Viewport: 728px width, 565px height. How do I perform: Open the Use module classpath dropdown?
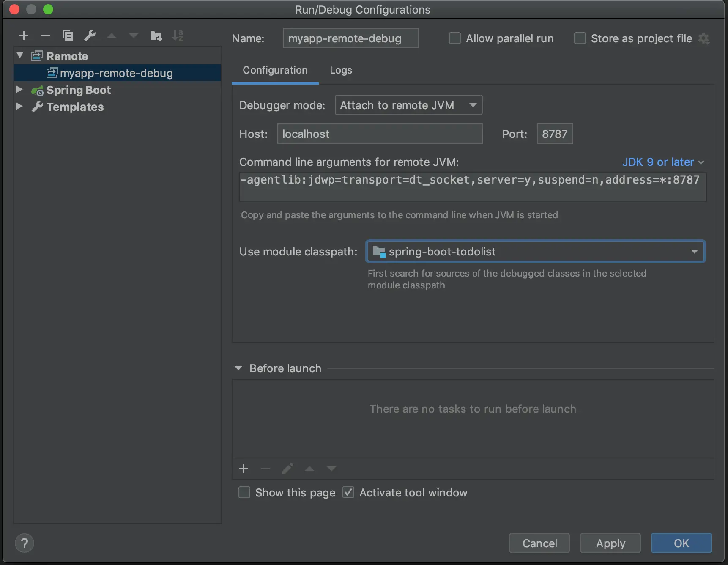pyautogui.click(x=535, y=252)
